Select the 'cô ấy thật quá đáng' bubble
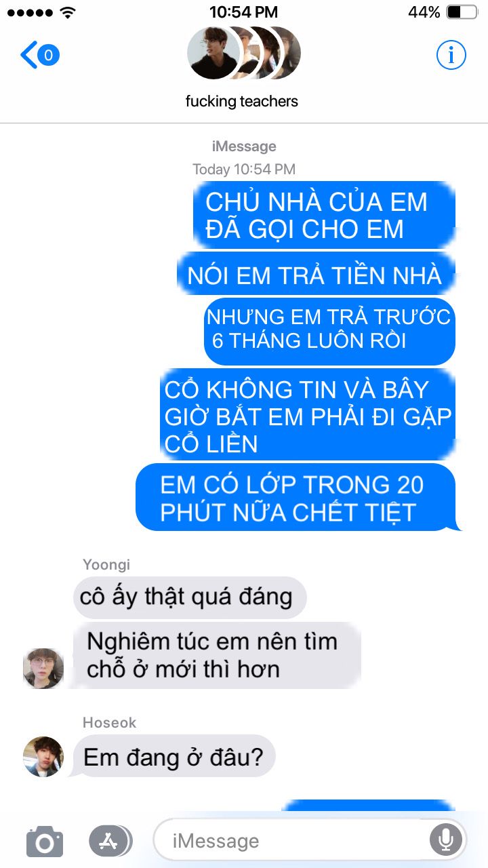This screenshot has height=868, width=488. (x=190, y=597)
